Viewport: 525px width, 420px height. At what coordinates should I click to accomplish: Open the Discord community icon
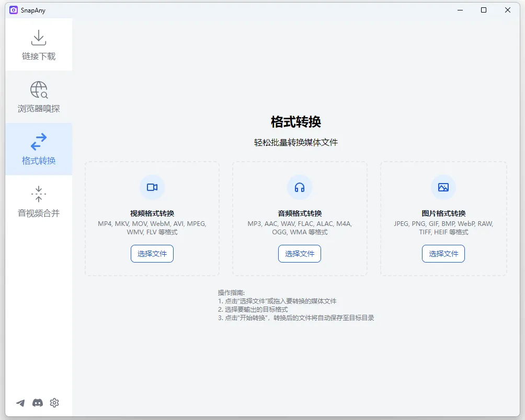click(38, 403)
